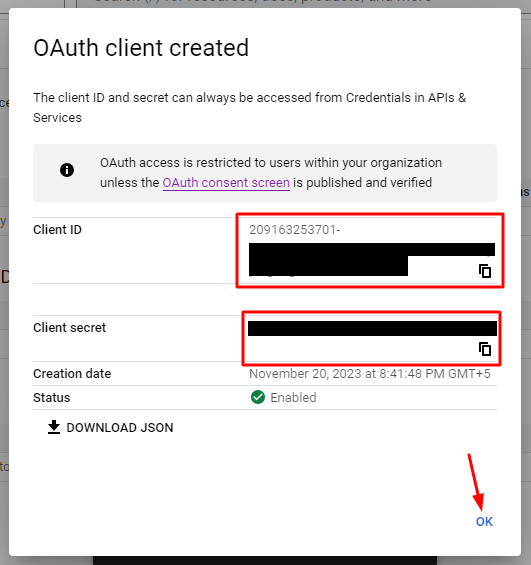Click the Enabled status text
The height and width of the screenshot is (565, 531).
click(x=293, y=398)
